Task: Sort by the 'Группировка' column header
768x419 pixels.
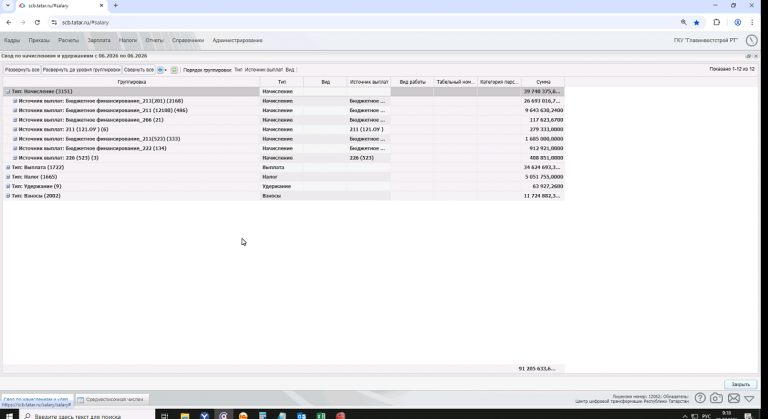Action: coord(131,82)
